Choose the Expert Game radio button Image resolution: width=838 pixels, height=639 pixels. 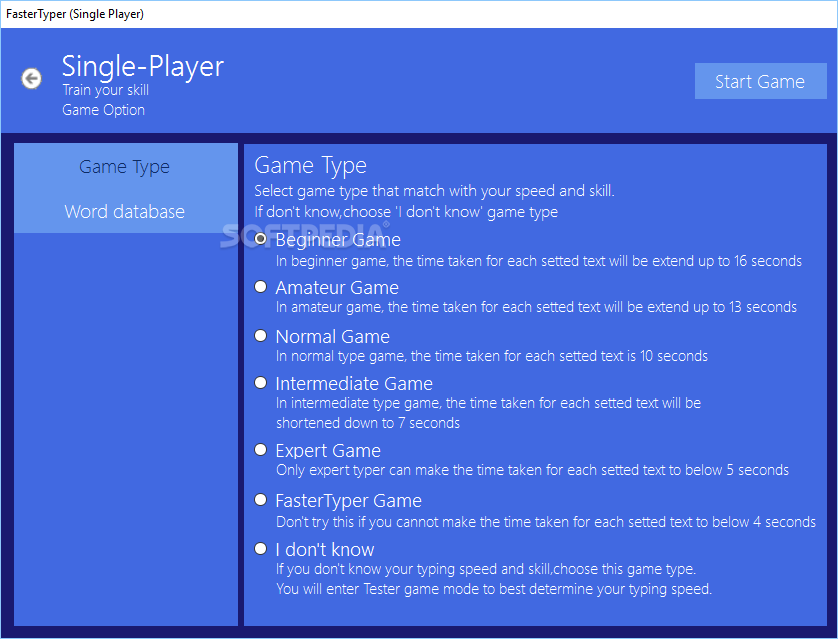261,450
